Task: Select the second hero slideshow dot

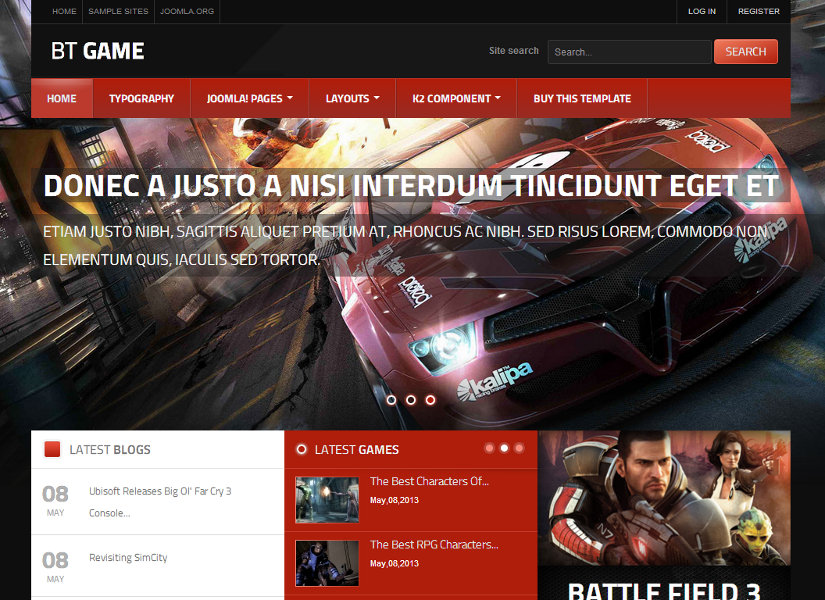Action: 411,400
